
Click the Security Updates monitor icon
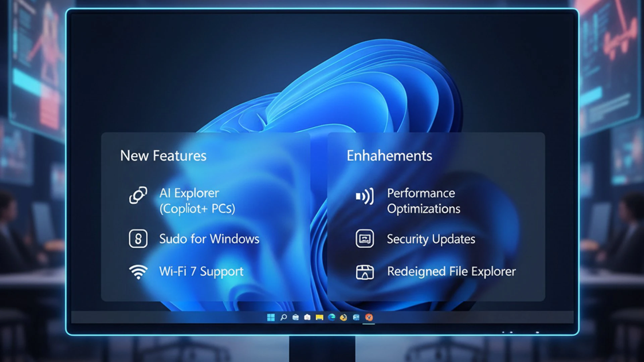click(365, 239)
